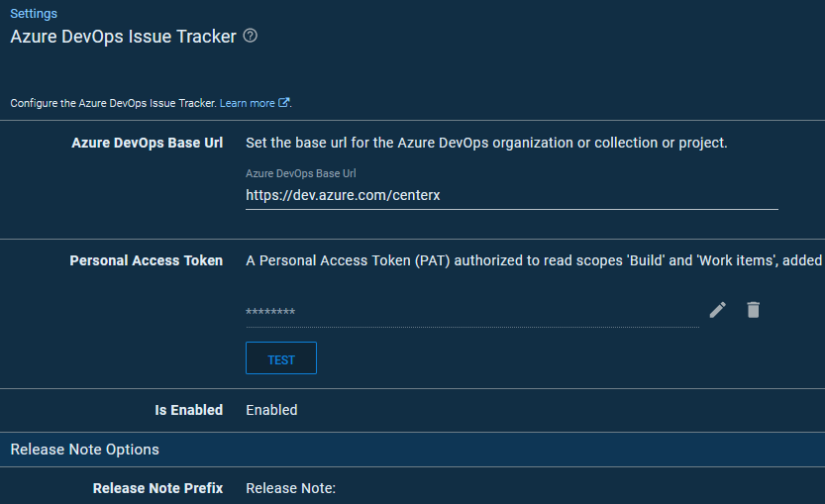Screen dimensions: 825x504
Task: Click the Enabled status value
Action: pyautogui.click(x=271, y=410)
